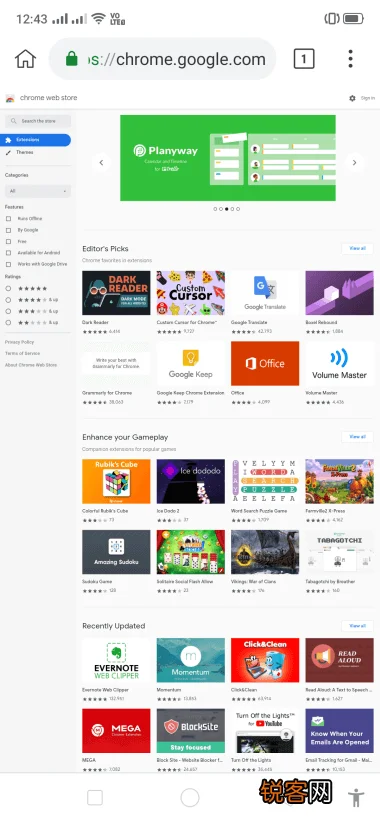Open the Privacy Policy link
This screenshot has width=380, height=823.
pyautogui.click(x=19, y=342)
